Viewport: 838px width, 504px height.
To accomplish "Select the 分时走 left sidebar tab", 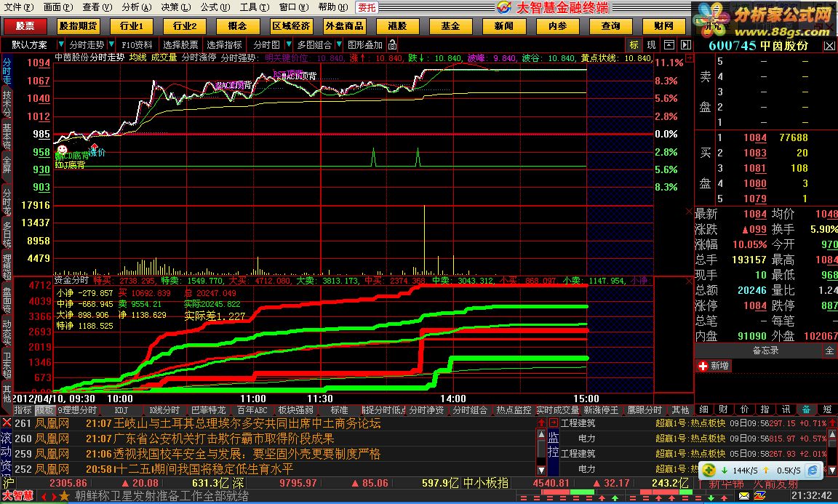I will (7, 71).
